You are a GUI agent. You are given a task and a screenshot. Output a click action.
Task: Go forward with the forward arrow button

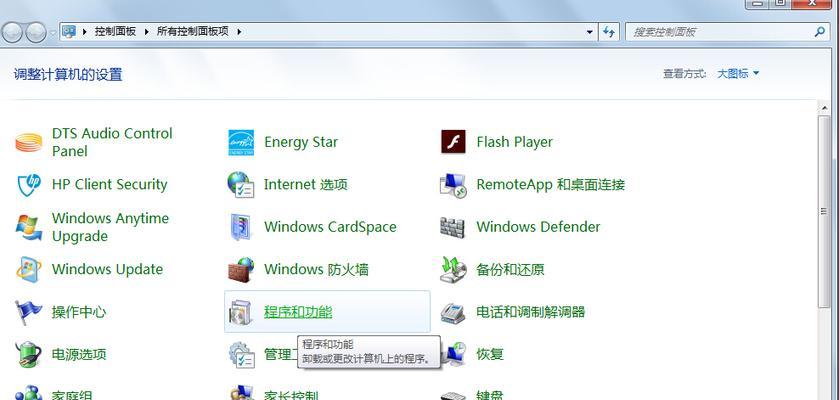point(36,33)
